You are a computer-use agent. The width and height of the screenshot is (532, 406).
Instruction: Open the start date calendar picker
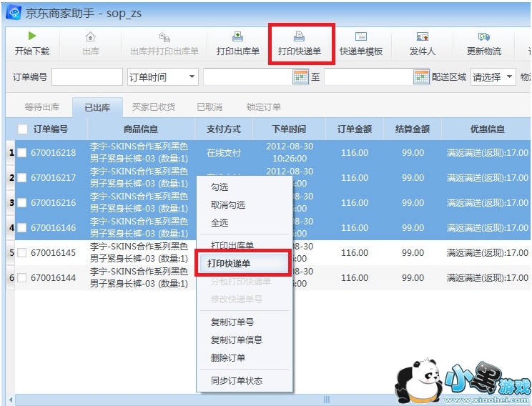coord(300,77)
